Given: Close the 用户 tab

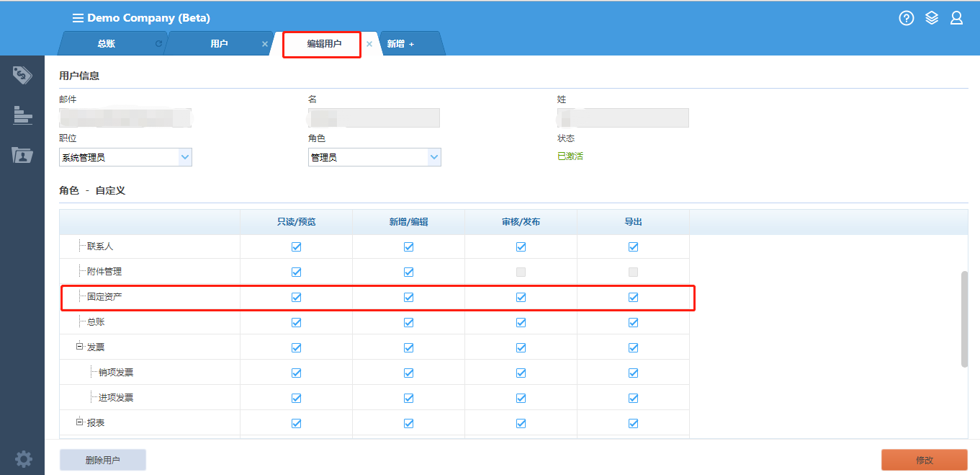Looking at the screenshot, I should click(x=264, y=44).
